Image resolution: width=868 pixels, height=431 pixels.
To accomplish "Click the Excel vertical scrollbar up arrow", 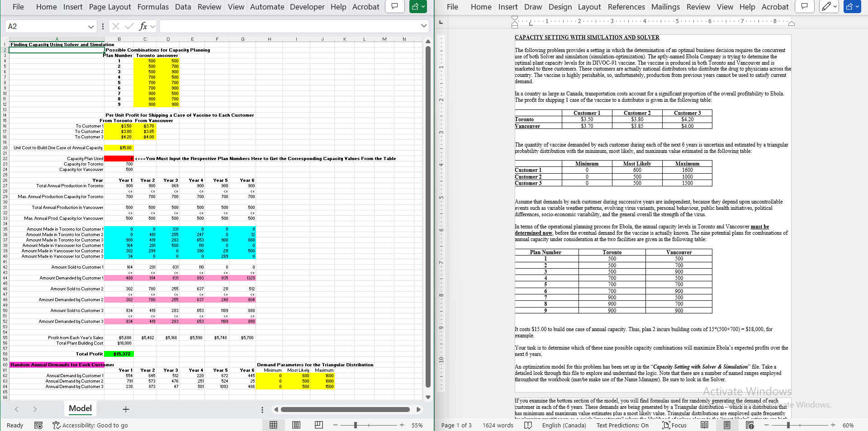I will [x=428, y=42].
